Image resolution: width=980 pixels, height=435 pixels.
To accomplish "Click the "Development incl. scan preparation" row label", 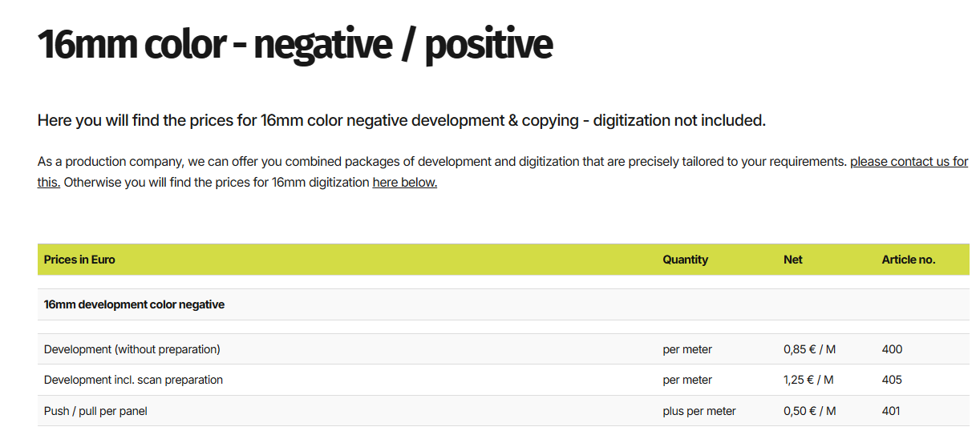I will (133, 380).
